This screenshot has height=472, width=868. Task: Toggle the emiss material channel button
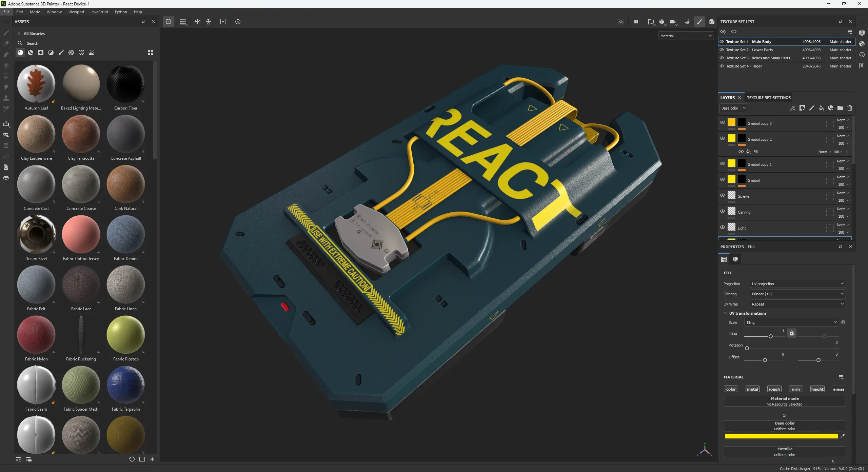pos(839,389)
